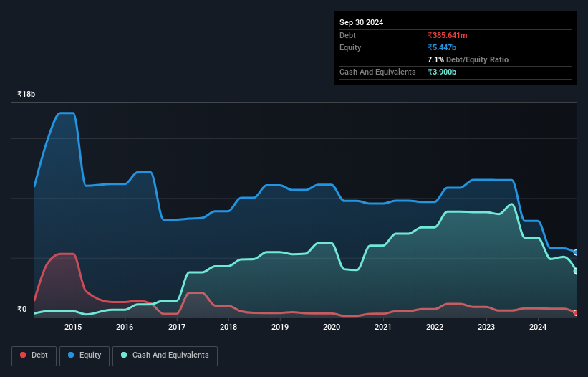Click the 2020 x-axis label

[332, 327]
